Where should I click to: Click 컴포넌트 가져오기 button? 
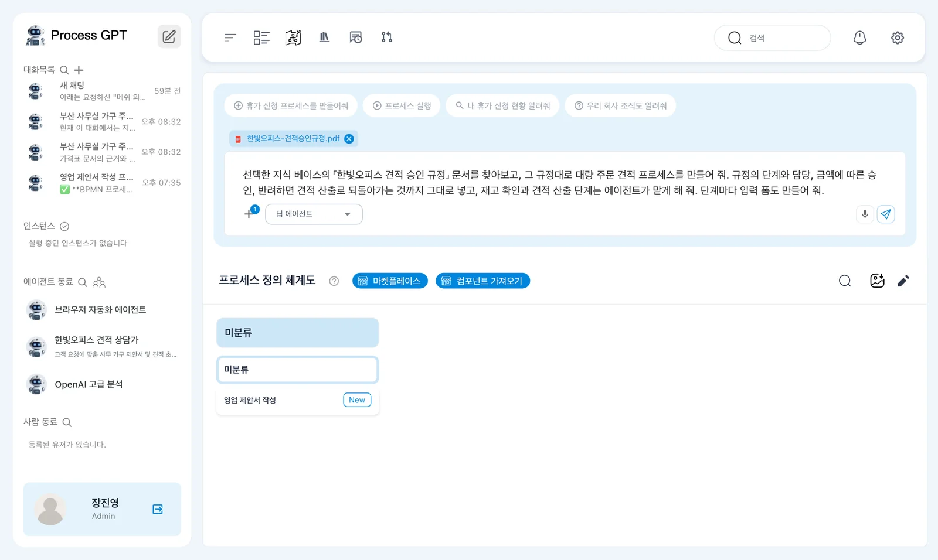coord(482,281)
